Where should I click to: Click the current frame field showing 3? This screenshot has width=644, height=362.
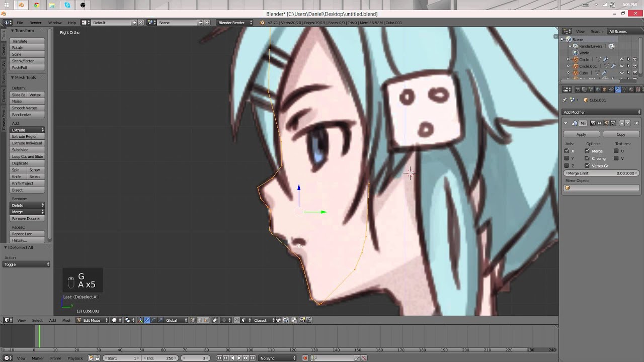coord(196,358)
